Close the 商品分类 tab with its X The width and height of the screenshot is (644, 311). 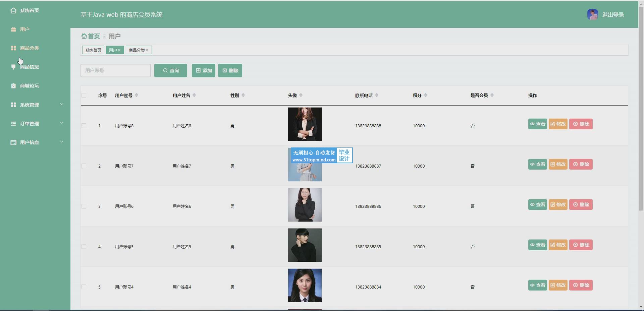click(147, 50)
